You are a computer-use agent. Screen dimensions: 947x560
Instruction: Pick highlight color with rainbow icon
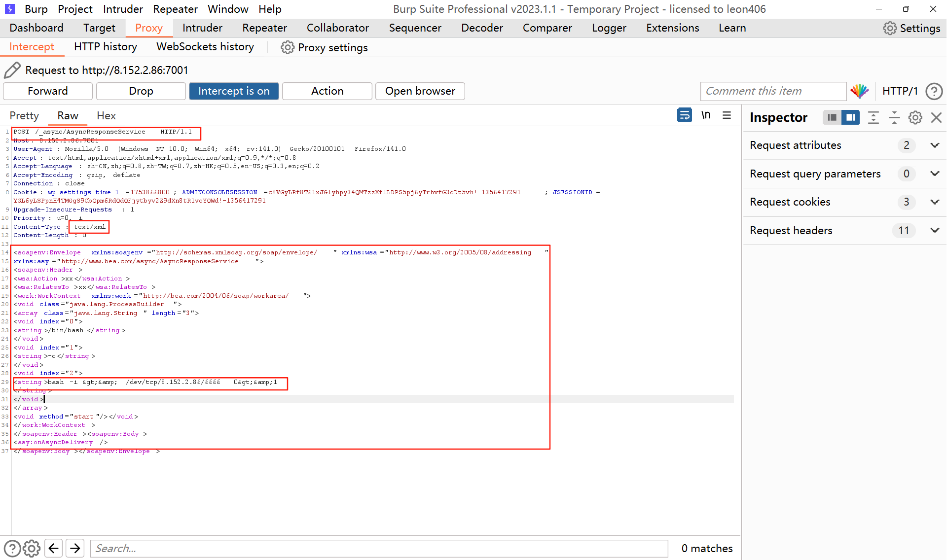click(x=859, y=91)
